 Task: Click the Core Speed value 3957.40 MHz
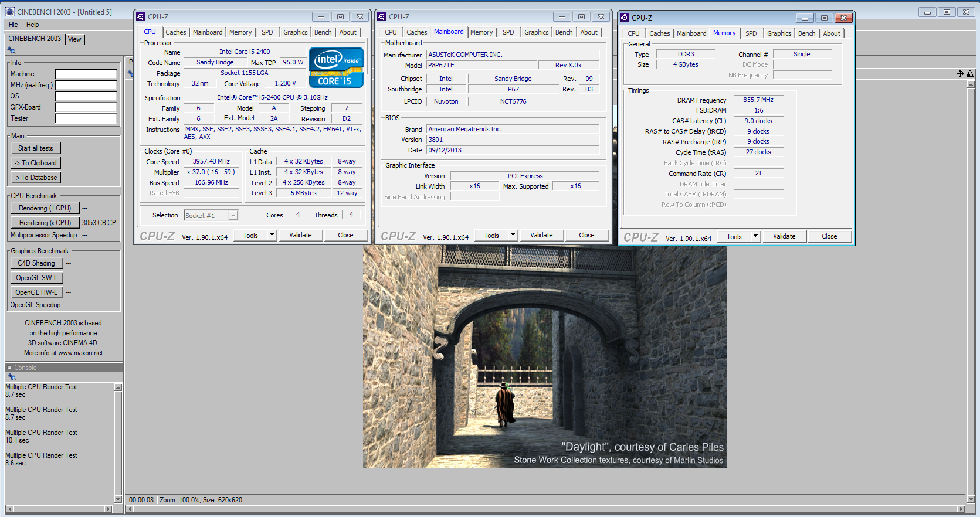[x=211, y=162]
